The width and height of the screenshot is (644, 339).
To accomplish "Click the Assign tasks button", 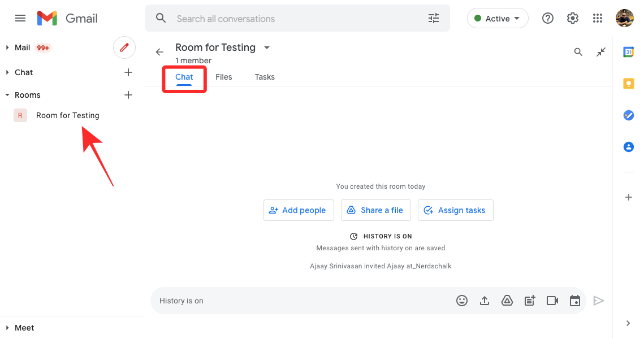I will coord(455,210).
